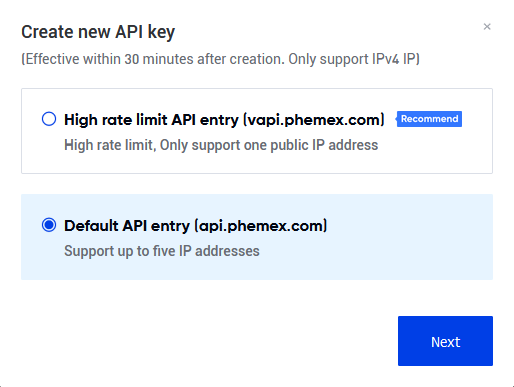Click the 'Effective within 30 minutes' note
Screen dimensions: 514x387
[220, 59]
